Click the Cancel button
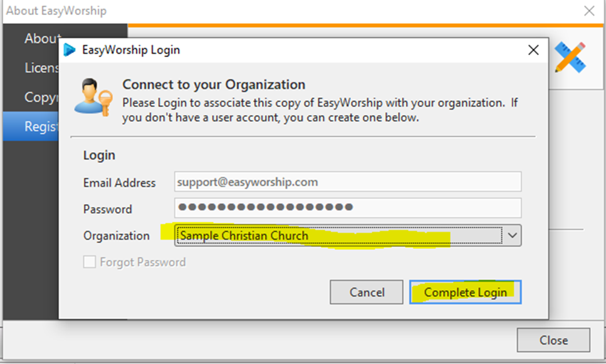Screen dimensions: 606x364 coord(367,292)
